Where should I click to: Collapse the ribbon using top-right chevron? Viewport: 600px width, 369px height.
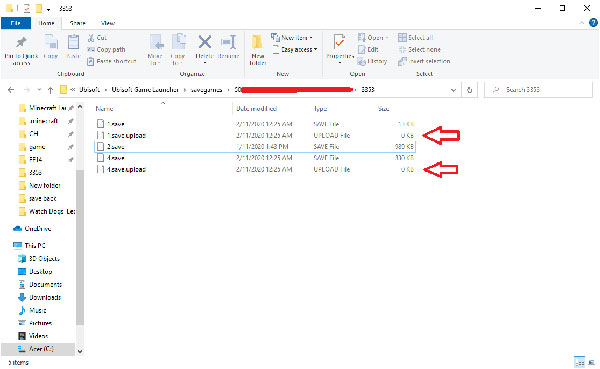click(x=582, y=23)
